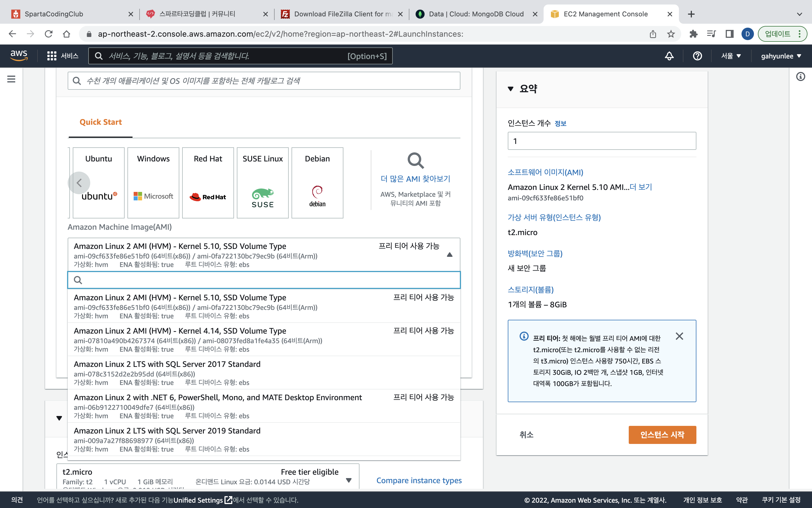812x508 pixels.
Task: Click the 인스턴스 시작 launch button
Action: 662,435
